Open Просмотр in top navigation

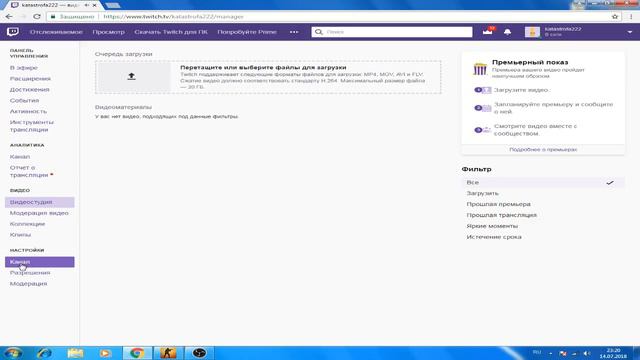pyautogui.click(x=109, y=32)
